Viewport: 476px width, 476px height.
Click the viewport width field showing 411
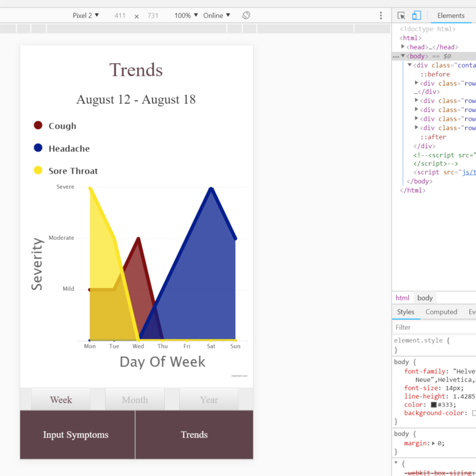coord(120,16)
